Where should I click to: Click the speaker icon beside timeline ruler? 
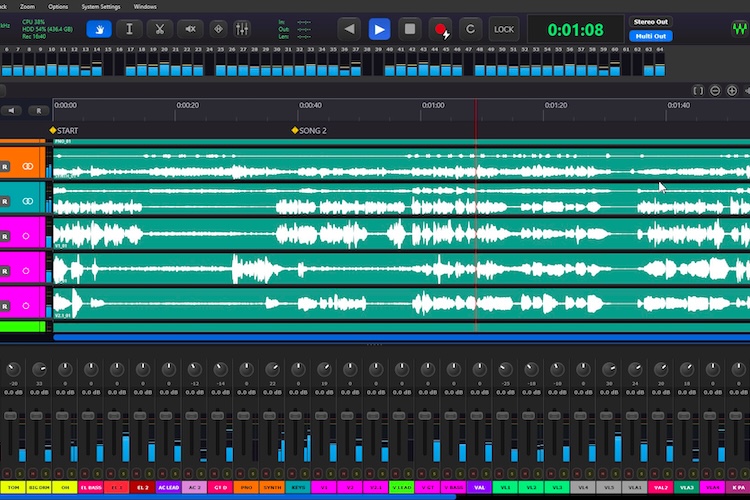(11, 111)
